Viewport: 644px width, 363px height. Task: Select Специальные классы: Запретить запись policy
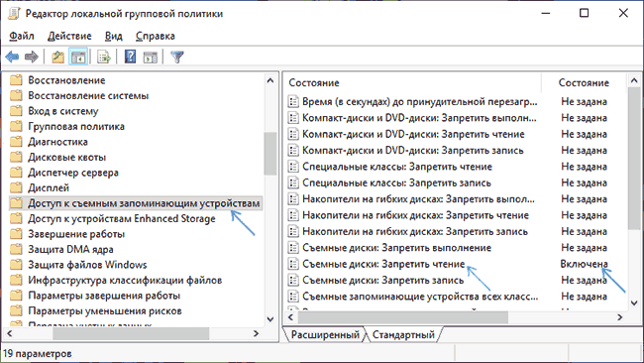point(396,182)
